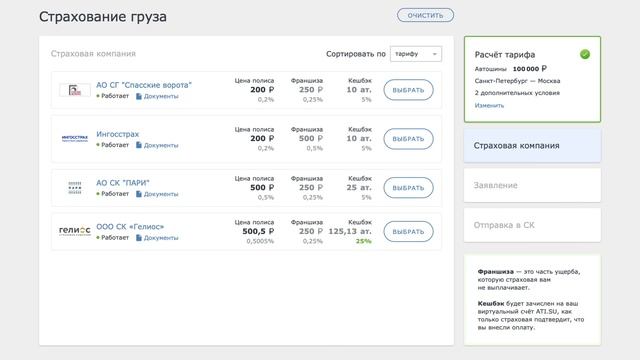Click the Расчёт тарифа heading
Screen dimensions: 640x360
click(504, 55)
